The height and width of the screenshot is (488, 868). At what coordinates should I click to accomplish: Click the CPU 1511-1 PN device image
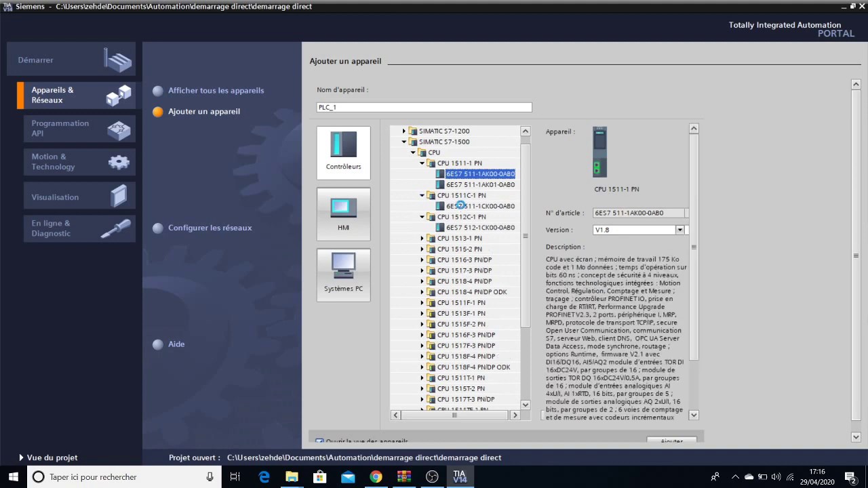tap(599, 152)
